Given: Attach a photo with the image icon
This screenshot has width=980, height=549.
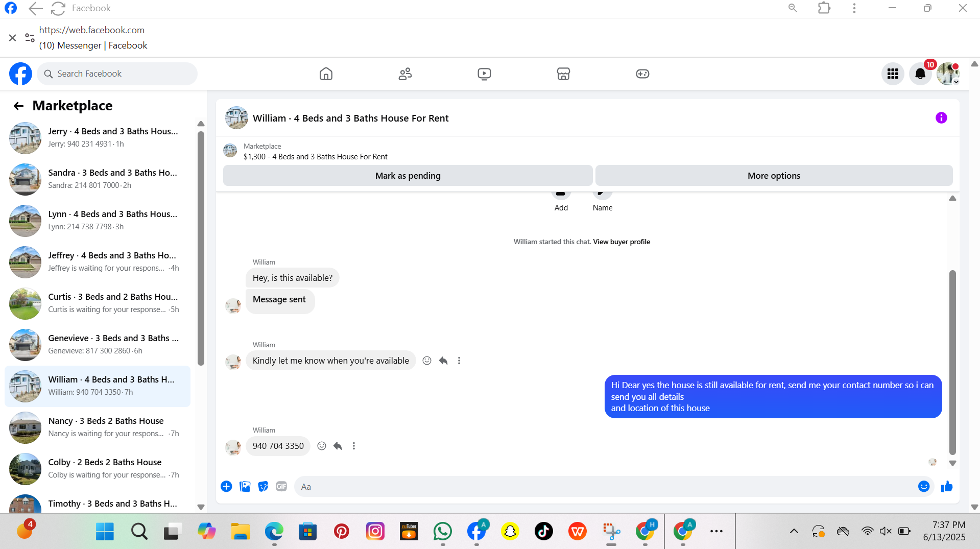Looking at the screenshot, I should point(245,487).
